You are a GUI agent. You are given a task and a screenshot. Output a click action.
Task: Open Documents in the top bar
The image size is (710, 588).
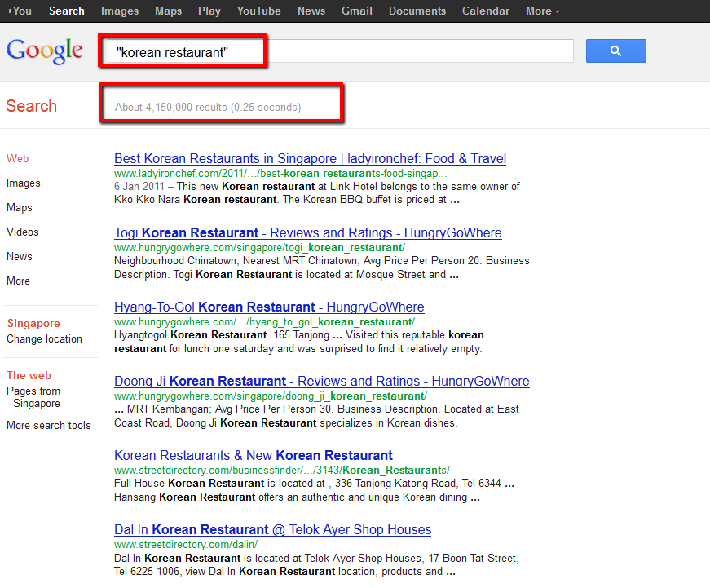(x=417, y=11)
